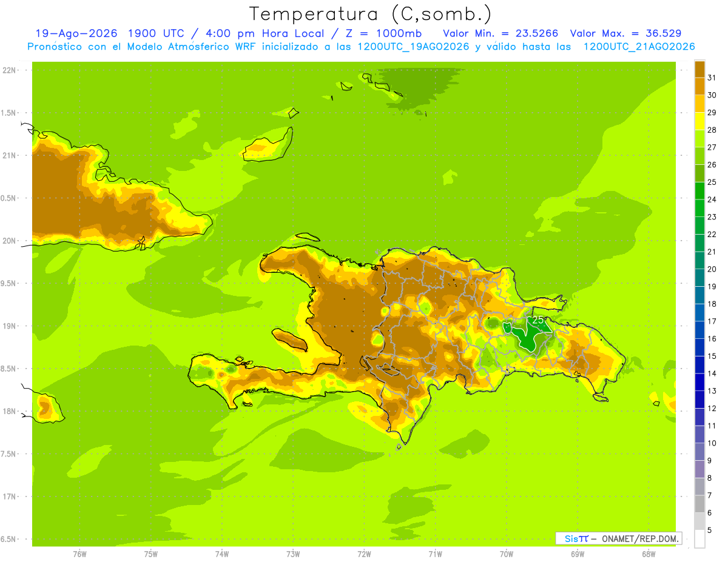Click the '1200UTC_19AGO2026' initialization timestamp

coord(414,47)
